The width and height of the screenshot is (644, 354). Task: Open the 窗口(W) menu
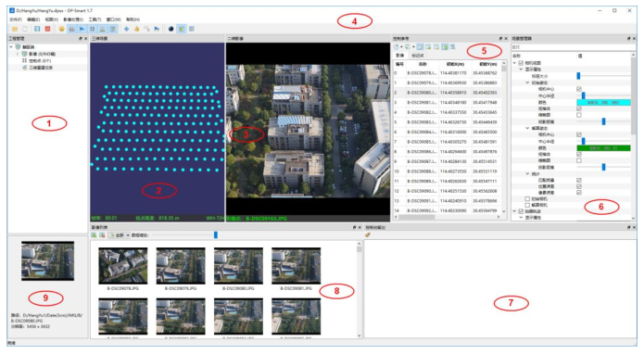[113, 19]
